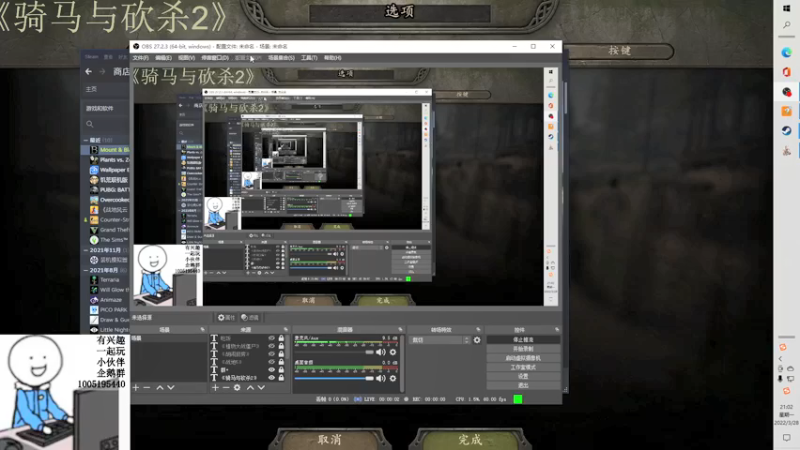Click the stop streaming button in Controls
The height and width of the screenshot is (450, 800).
coord(523,339)
